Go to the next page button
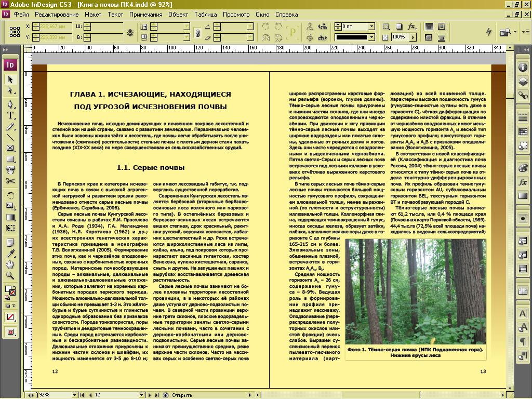Viewport: 532px width, 399px height. pyautogui.click(x=149, y=395)
